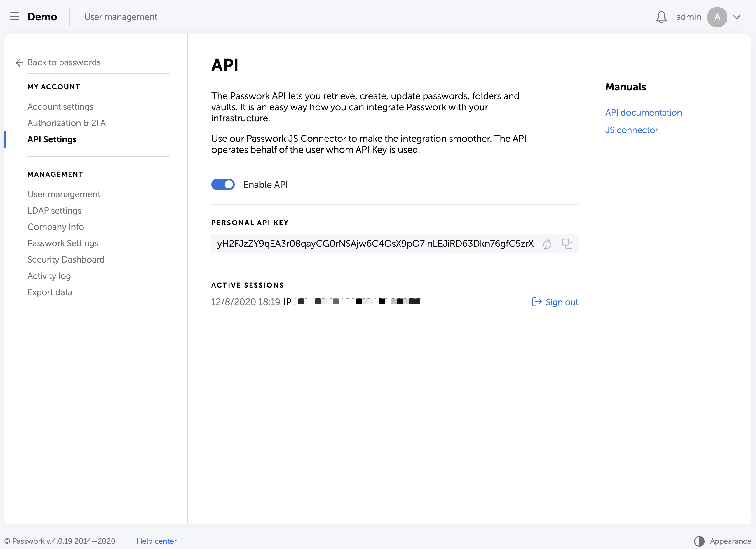The width and height of the screenshot is (756, 549).
Task: Open the Activity log page
Action: (49, 276)
